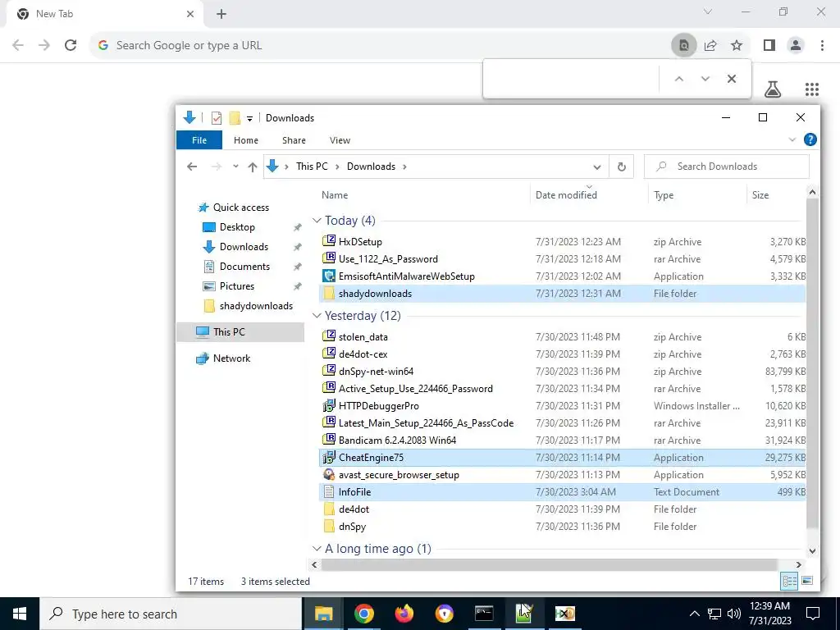Click the New folder quick access toolbar icon
840x630 pixels.
coord(235,118)
